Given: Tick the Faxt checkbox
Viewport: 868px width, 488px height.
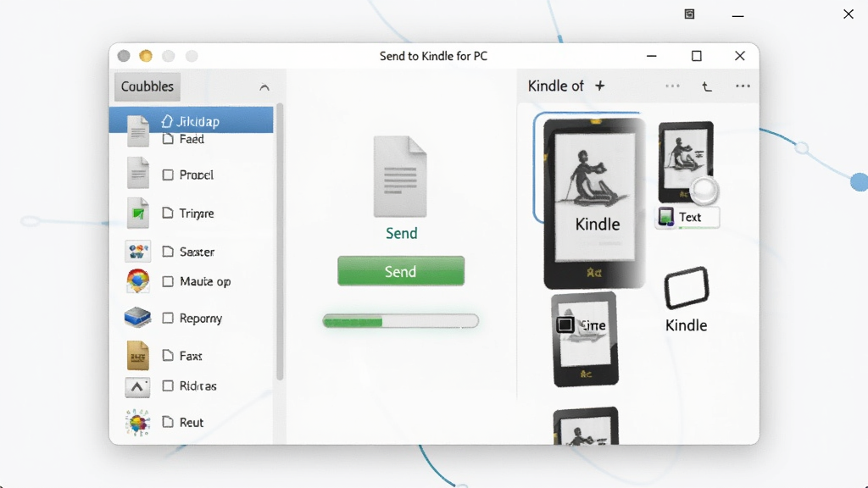Looking at the screenshot, I should [x=168, y=355].
